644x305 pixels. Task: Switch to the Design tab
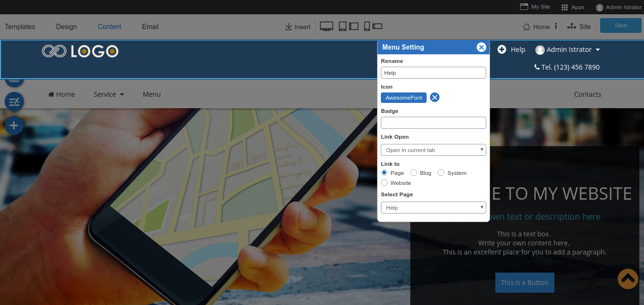[x=66, y=27]
